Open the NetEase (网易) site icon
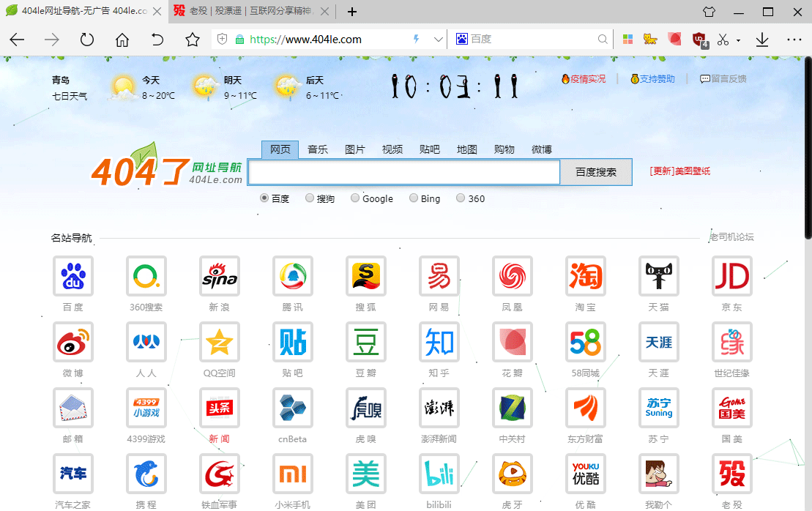The height and width of the screenshot is (511, 812). pyautogui.click(x=439, y=276)
